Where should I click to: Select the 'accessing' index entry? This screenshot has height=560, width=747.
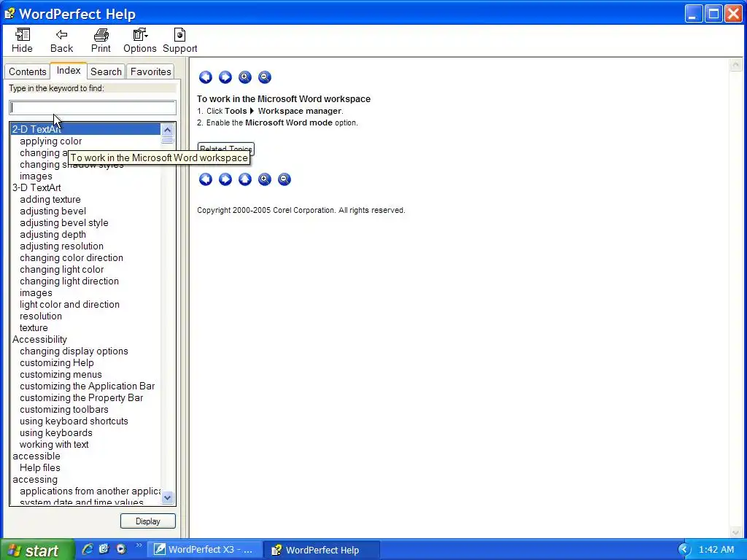click(35, 480)
